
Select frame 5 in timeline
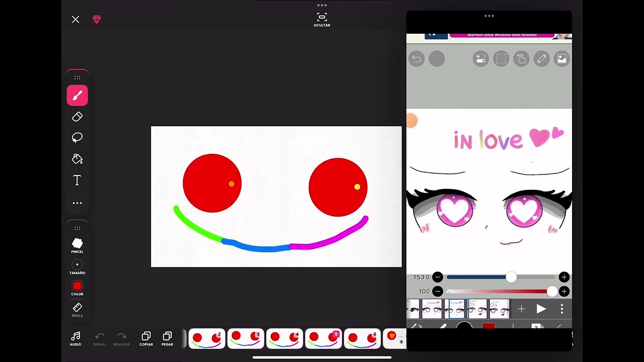pyautogui.click(x=324, y=339)
